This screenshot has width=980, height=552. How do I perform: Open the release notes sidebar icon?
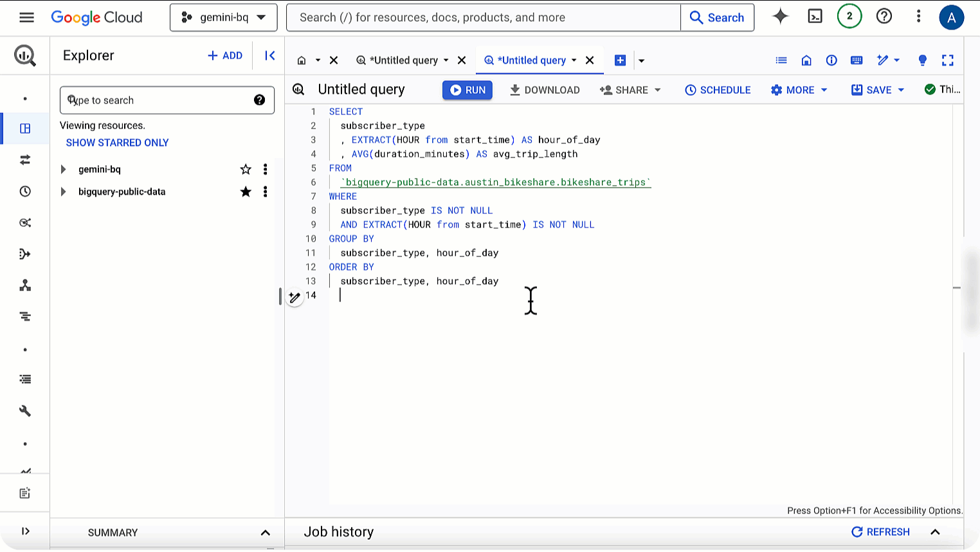[x=25, y=494]
